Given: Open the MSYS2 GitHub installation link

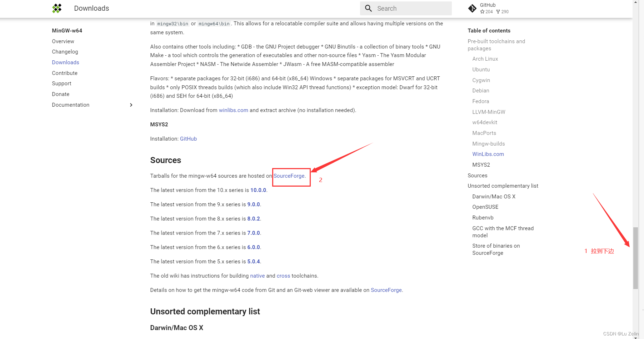Looking at the screenshot, I should pyautogui.click(x=188, y=139).
